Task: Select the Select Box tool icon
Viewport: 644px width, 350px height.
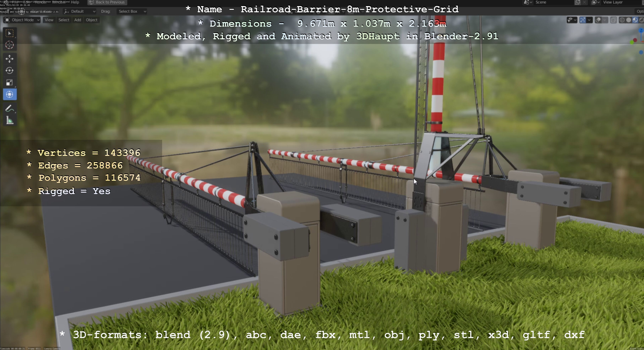Action: [x=10, y=33]
